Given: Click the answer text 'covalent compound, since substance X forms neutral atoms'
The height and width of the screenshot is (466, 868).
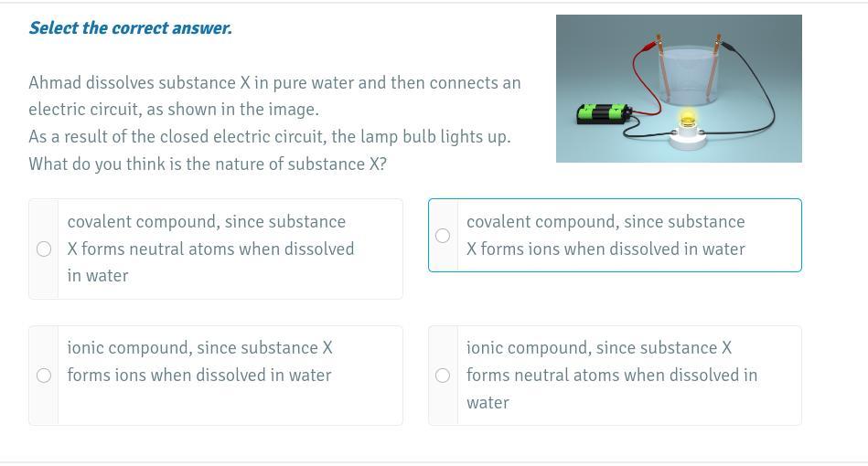Looking at the screenshot, I should pyautogui.click(x=211, y=249).
